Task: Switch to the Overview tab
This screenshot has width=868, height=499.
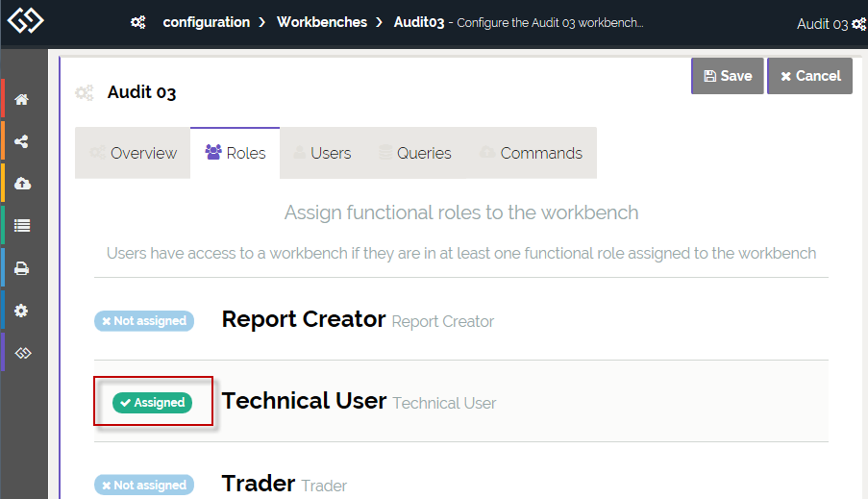Action: coord(133,153)
